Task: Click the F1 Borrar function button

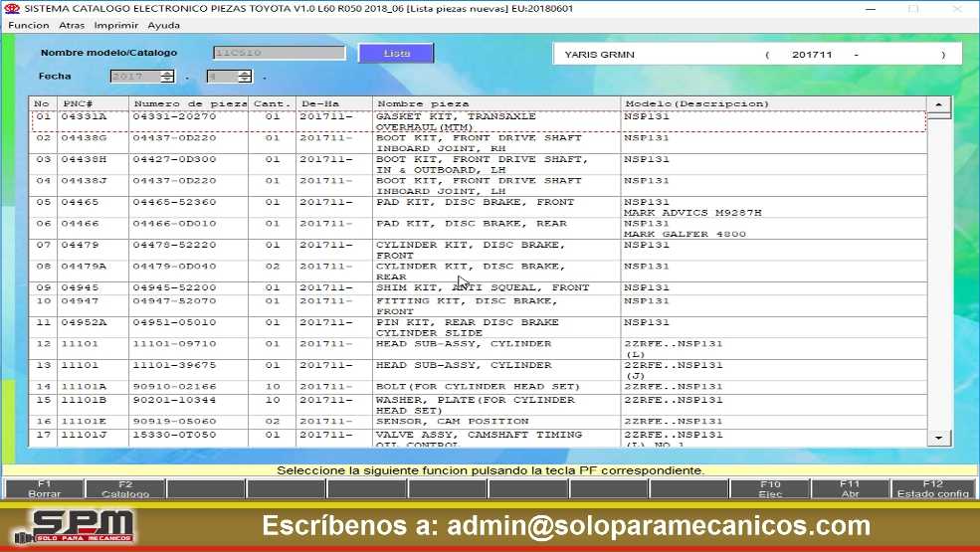Action: point(45,489)
